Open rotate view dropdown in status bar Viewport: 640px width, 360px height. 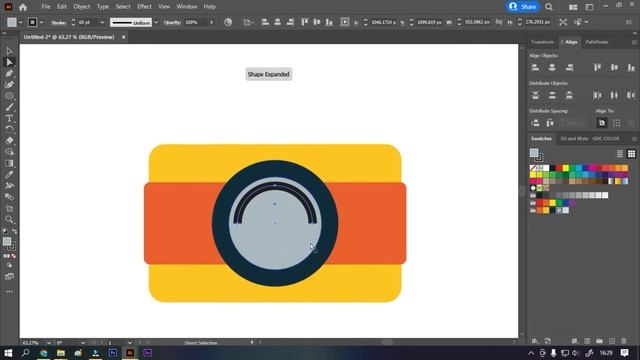coord(83,342)
